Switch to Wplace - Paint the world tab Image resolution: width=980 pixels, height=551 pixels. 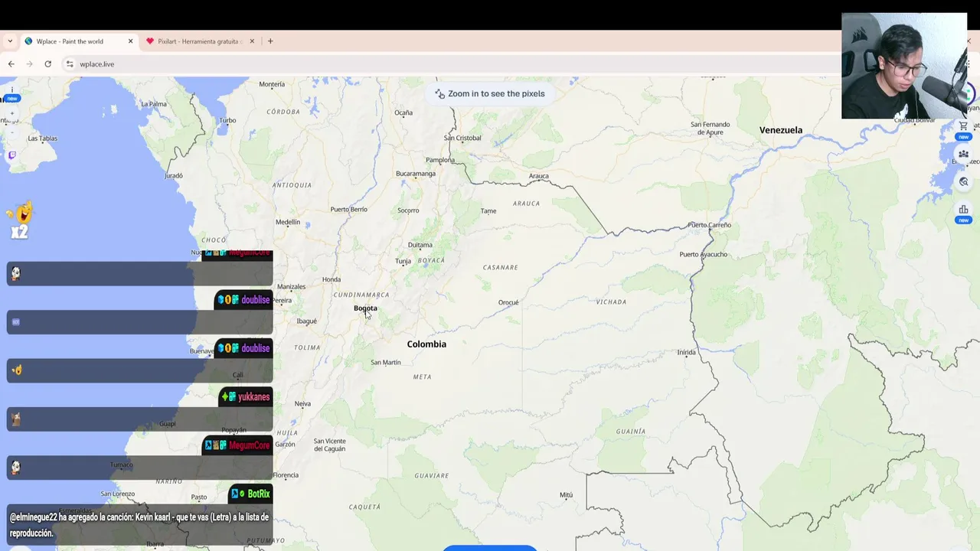(x=80, y=41)
